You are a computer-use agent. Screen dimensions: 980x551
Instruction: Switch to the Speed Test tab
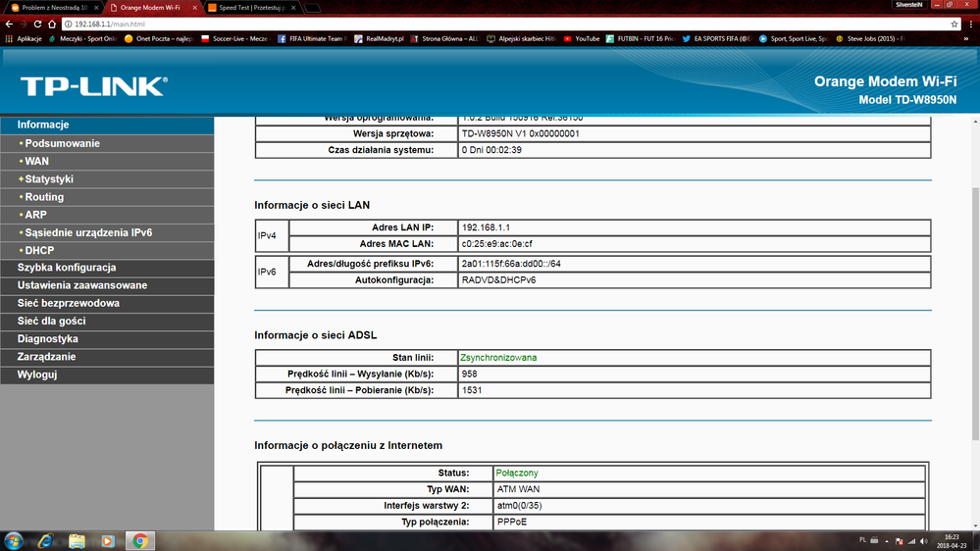point(248,7)
